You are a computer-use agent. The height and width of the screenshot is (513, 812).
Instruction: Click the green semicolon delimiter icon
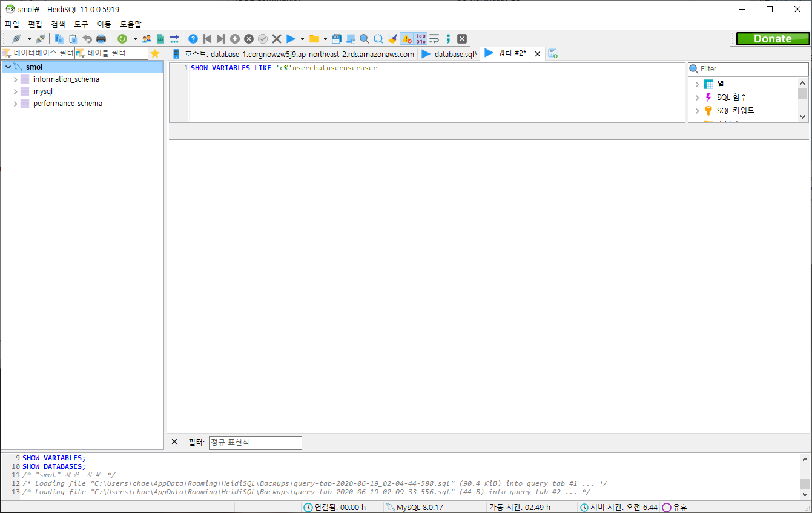tap(448, 39)
